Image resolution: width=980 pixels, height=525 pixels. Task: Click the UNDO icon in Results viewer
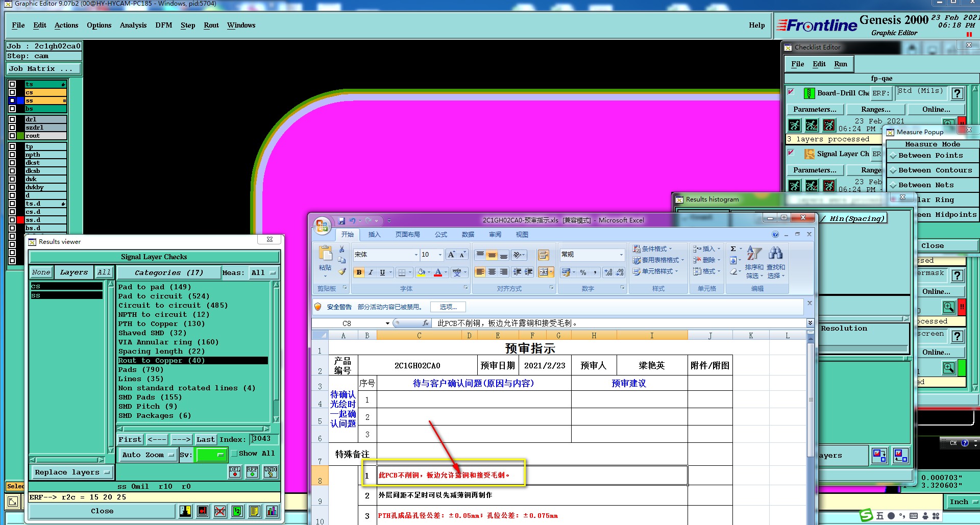[271, 472]
